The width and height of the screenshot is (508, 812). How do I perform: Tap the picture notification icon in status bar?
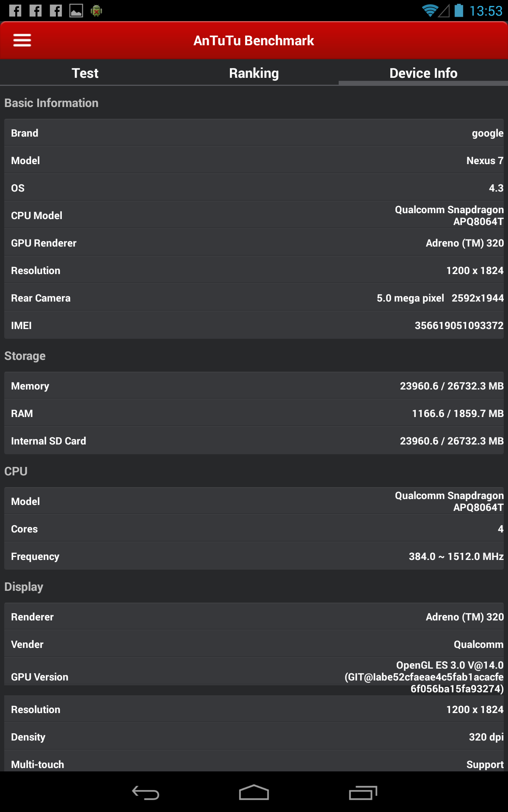[x=76, y=11]
